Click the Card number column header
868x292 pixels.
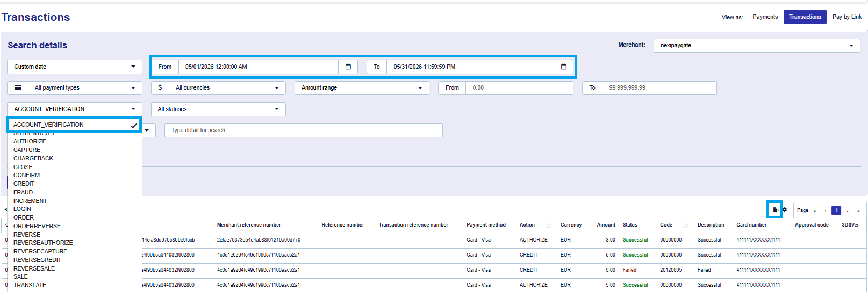(x=751, y=225)
